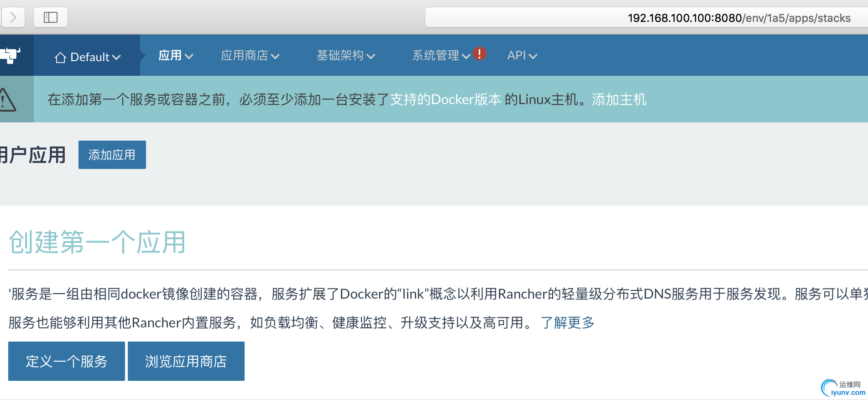Click the 创建第一个应用 heading
This screenshot has width=868, height=400.
pyautogui.click(x=97, y=242)
